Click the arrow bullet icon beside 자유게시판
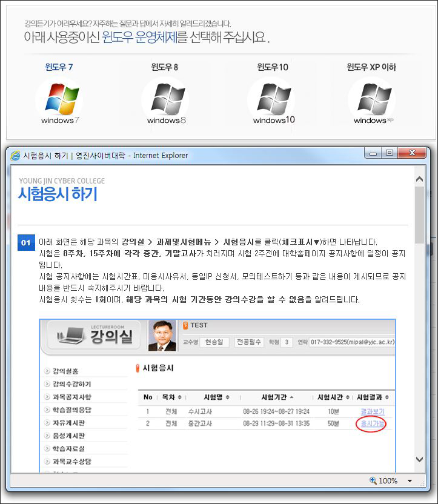The height and width of the screenshot is (504, 438). point(47,423)
